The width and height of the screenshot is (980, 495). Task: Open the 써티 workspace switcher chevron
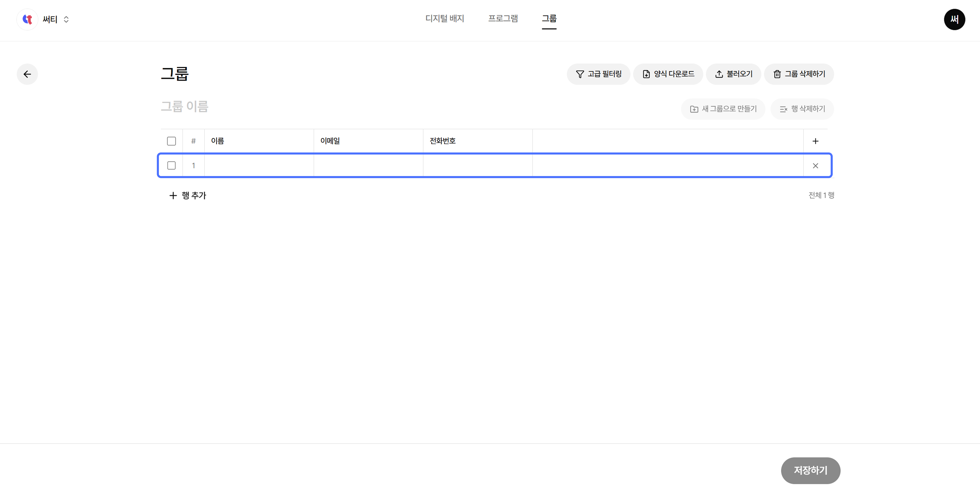tap(66, 19)
